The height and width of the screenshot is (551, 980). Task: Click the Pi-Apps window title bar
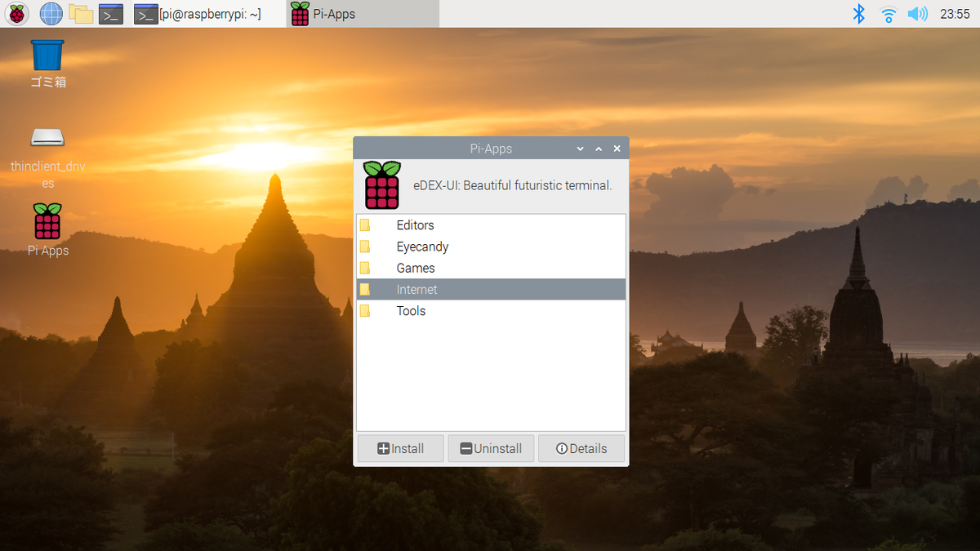point(491,149)
